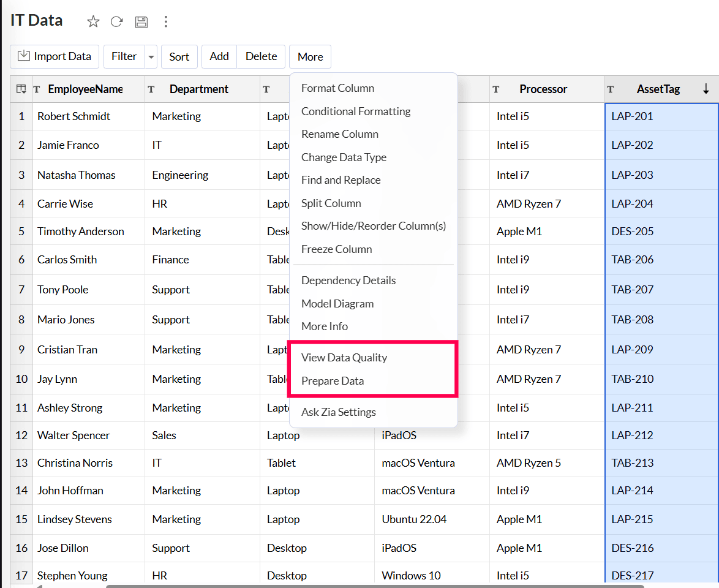The width and height of the screenshot is (719, 588).
Task: Select Prepare Data menu entry
Action: pos(333,381)
